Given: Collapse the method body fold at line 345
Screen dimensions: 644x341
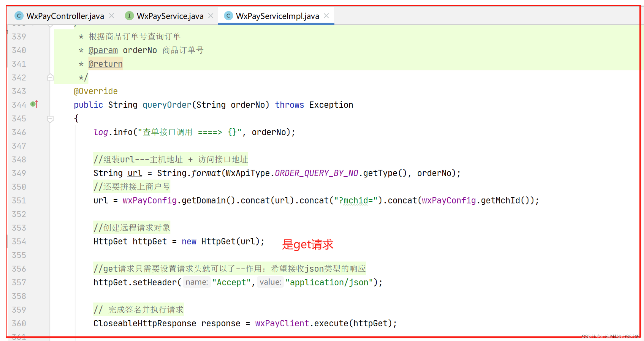Looking at the screenshot, I should [50, 119].
